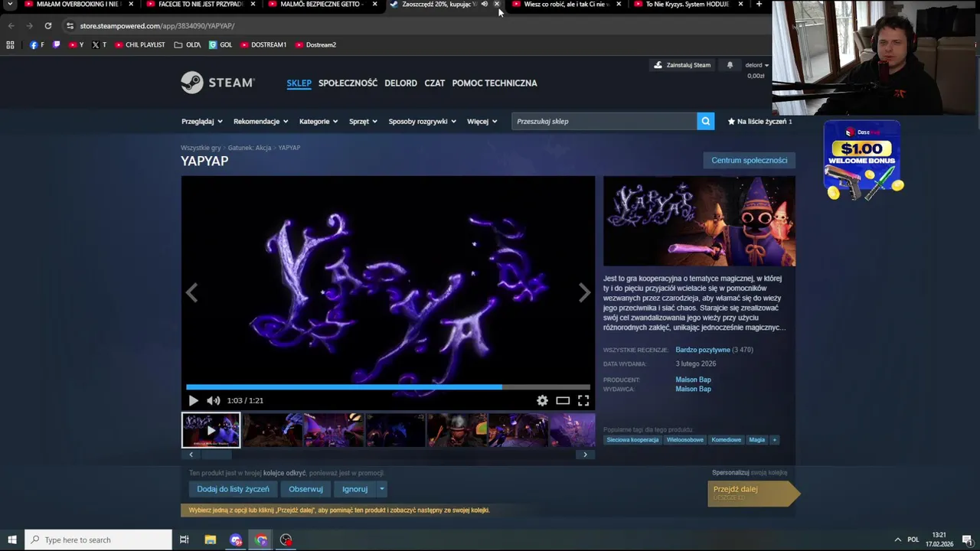Click the Obserwuj button
The width and height of the screenshot is (980, 551).
pos(305,489)
